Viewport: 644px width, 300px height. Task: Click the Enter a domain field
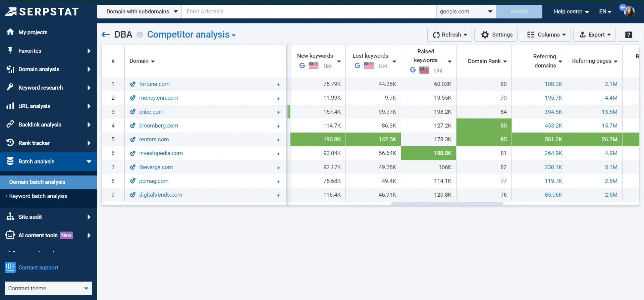pos(309,11)
